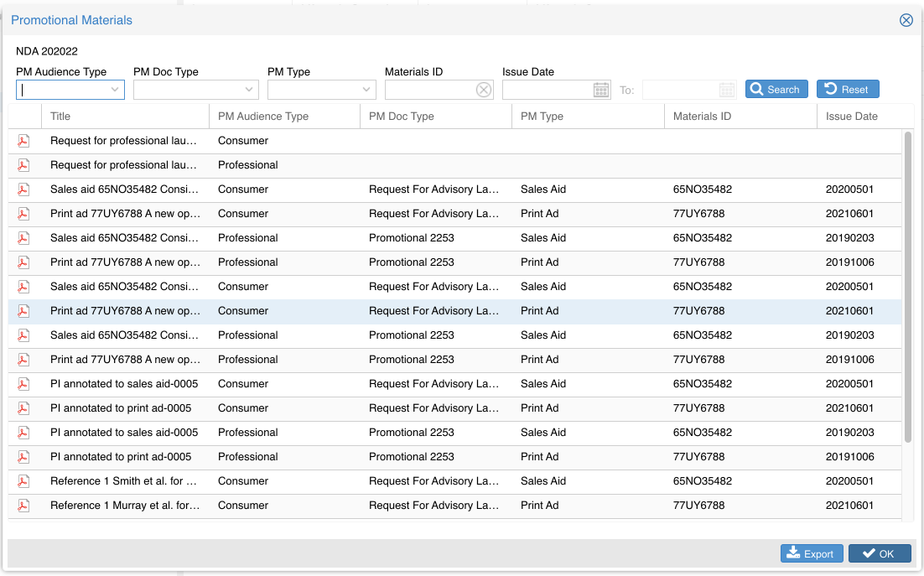Viewport: 924px width, 576px height.
Task: Sort by Issue Date column header
Action: point(851,117)
